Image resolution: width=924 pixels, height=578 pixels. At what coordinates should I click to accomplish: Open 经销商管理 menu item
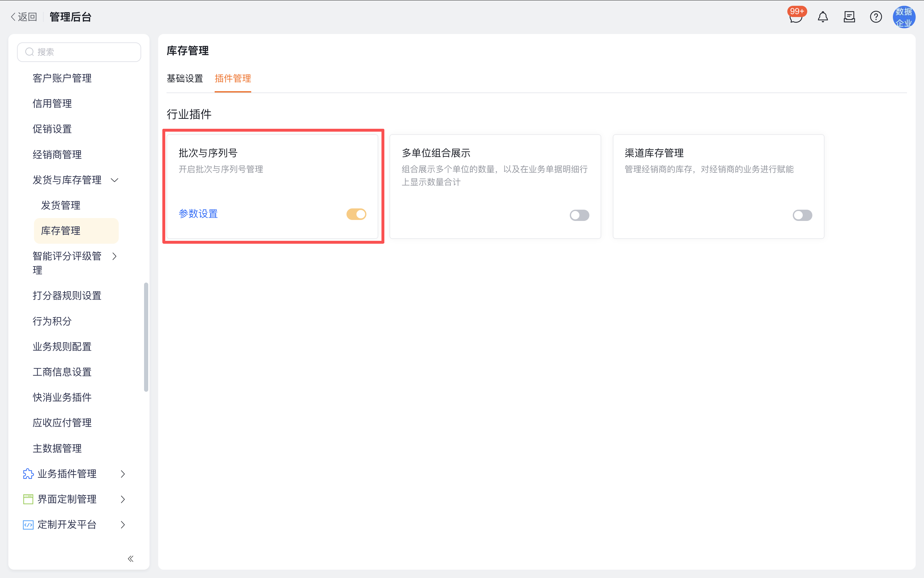point(57,154)
